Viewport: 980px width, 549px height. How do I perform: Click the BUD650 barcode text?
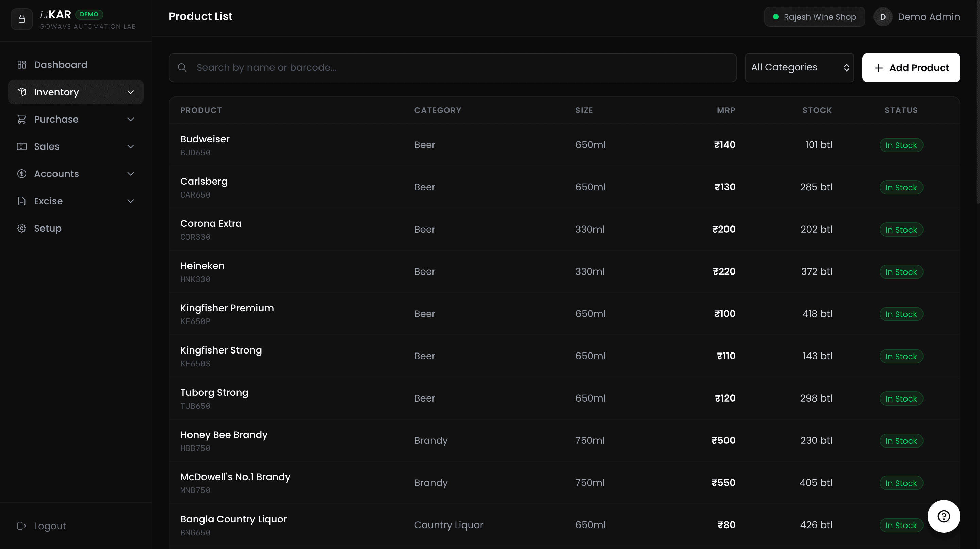195,153
